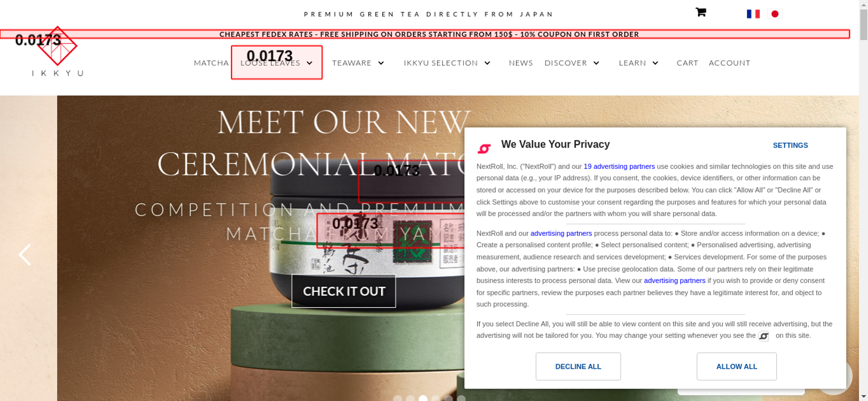This screenshot has width=868, height=401.
Task: Open the shopping cart icon
Action: click(700, 13)
